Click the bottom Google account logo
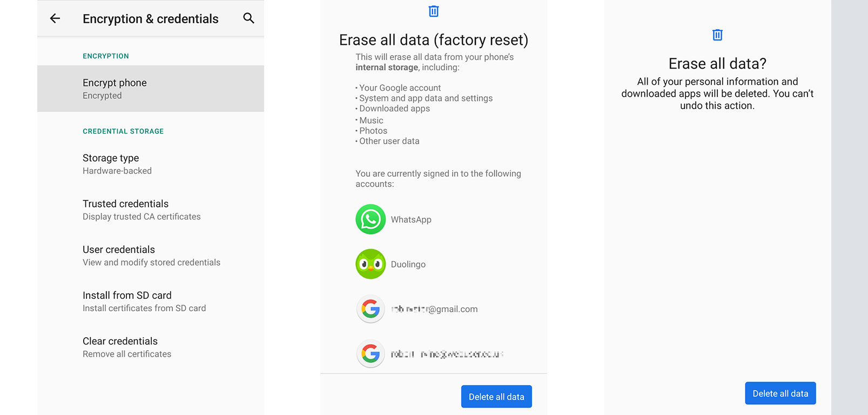 (x=371, y=354)
